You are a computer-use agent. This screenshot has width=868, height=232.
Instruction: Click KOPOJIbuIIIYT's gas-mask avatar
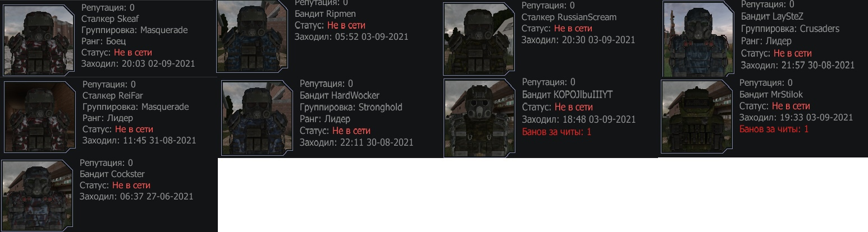pyautogui.click(x=479, y=115)
